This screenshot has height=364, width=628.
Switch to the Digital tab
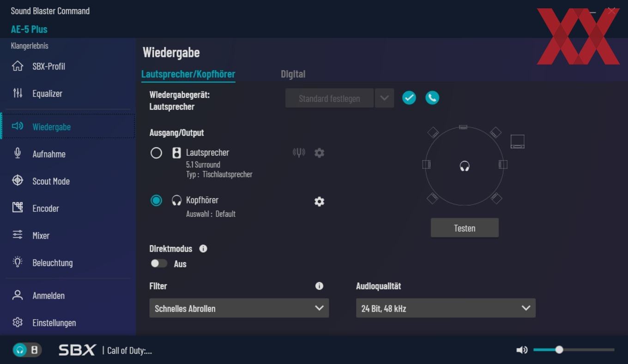point(293,74)
